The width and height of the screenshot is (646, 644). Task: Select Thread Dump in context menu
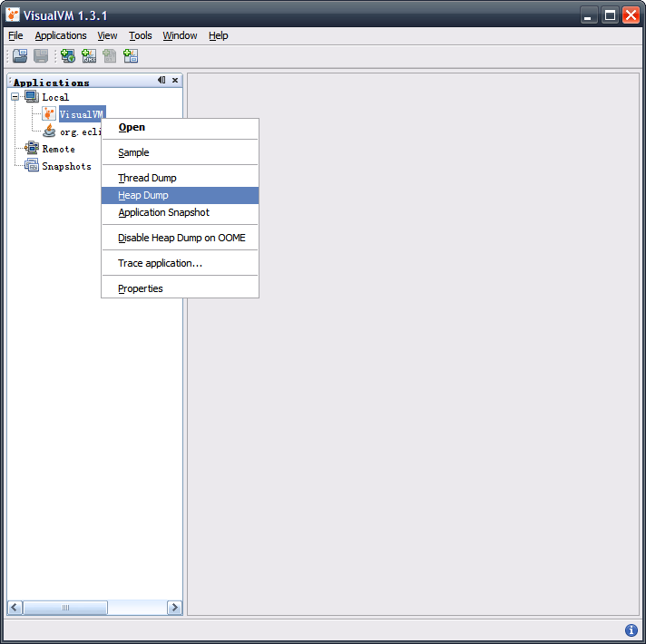(x=180, y=178)
